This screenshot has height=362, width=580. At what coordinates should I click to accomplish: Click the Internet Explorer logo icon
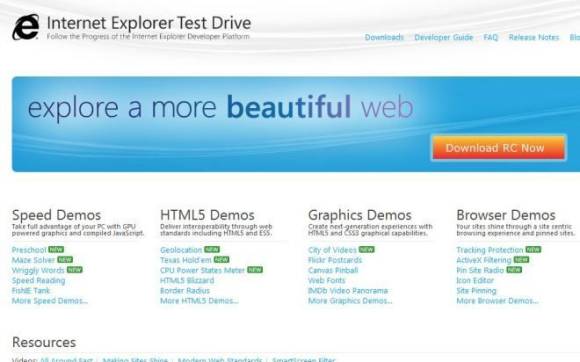tap(26, 27)
